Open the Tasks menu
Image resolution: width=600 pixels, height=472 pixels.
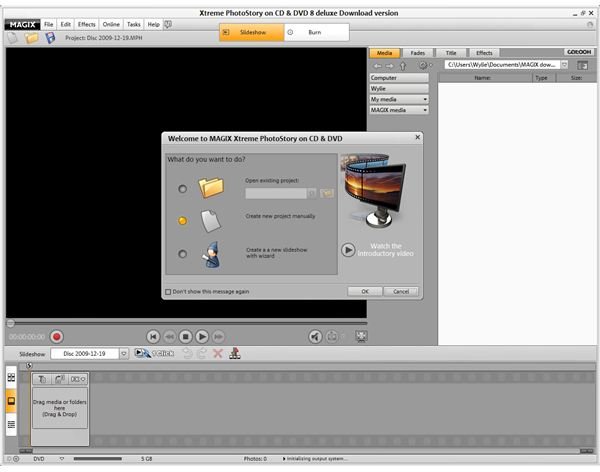134,24
